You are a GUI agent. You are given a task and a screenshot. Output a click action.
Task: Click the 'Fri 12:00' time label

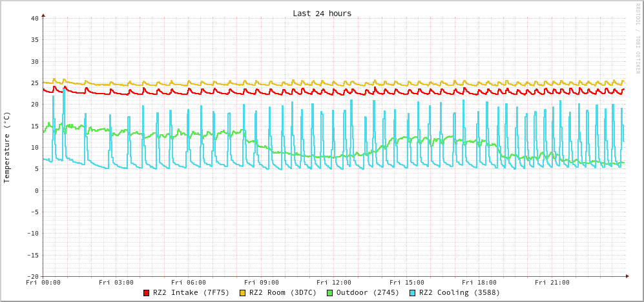334,282
